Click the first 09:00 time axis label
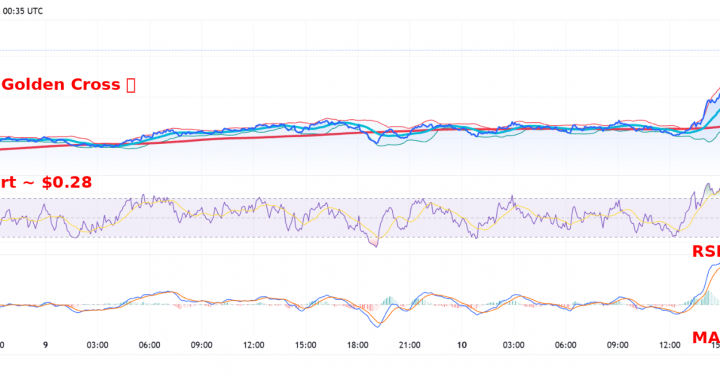The width and height of the screenshot is (720, 380). tap(201, 345)
